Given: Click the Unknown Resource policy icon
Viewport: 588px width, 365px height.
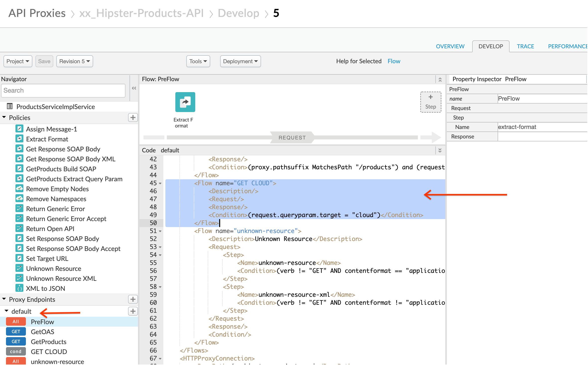Looking at the screenshot, I should pos(19,268).
